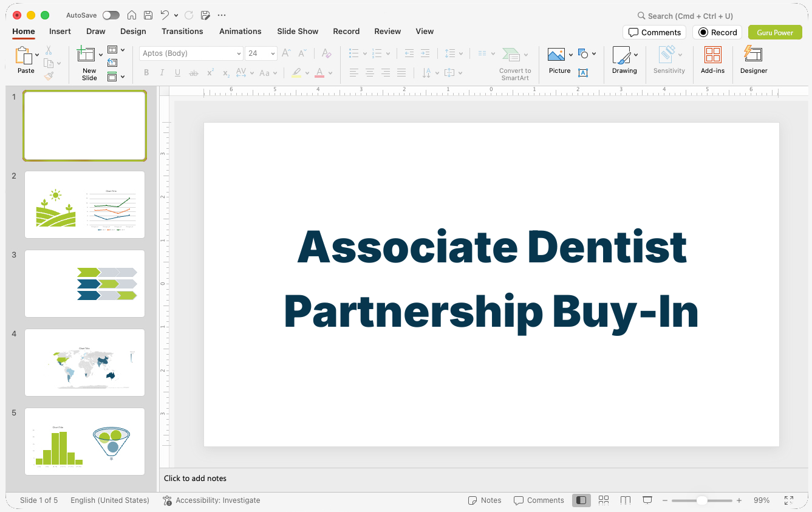Toggle Normal view button in status bar

[581, 500]
